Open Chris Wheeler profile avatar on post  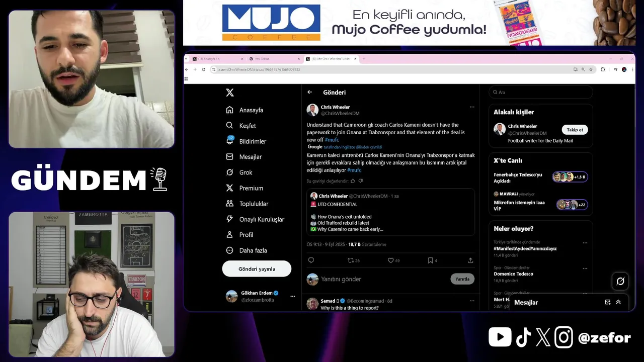pyautogui.click(x=312, y=110)
